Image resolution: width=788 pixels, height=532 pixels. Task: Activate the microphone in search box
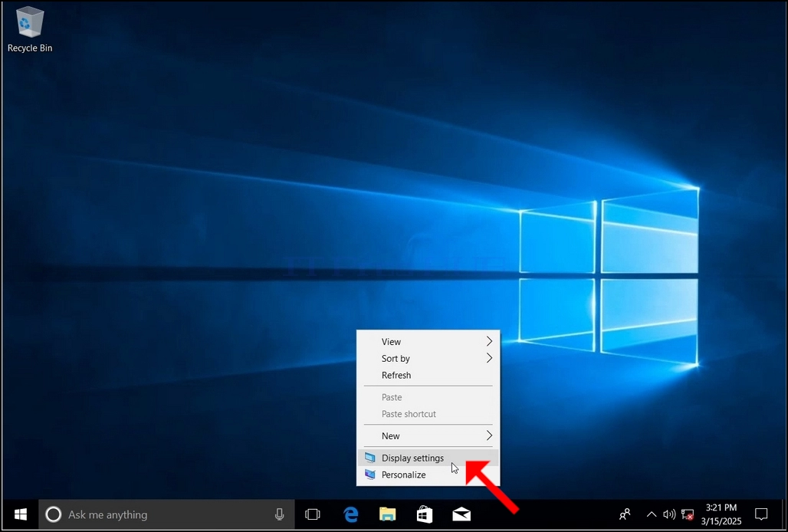pyautogui.click(x=280, y=514)
